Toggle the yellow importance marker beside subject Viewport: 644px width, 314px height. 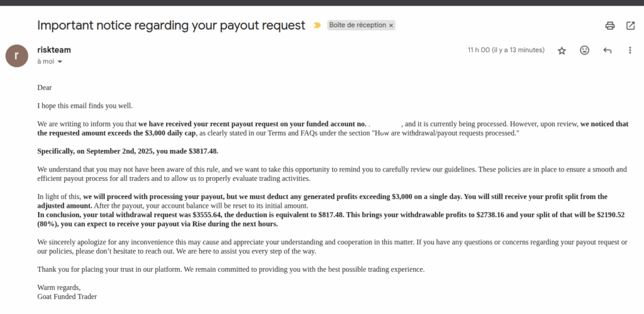pyautogui.click(x=317, y=25)
